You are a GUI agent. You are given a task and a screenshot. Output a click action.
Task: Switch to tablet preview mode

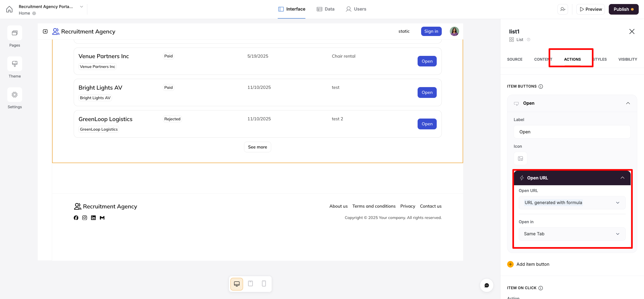pyautogui.click(x=250, y=284)
